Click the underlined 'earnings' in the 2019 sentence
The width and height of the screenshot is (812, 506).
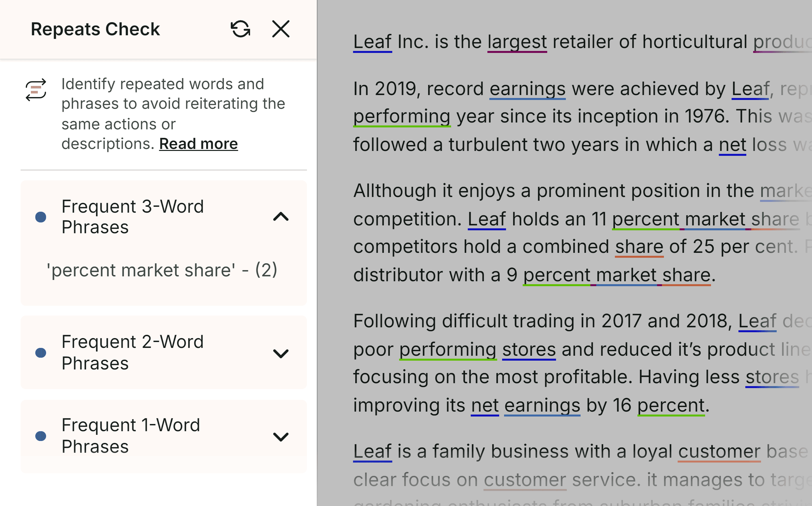[527, 90]
